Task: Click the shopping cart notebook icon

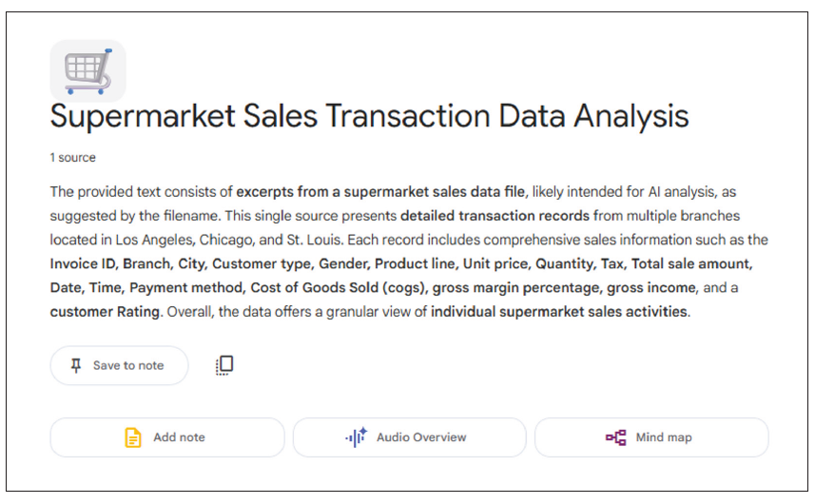Action: tap(87, 70)
